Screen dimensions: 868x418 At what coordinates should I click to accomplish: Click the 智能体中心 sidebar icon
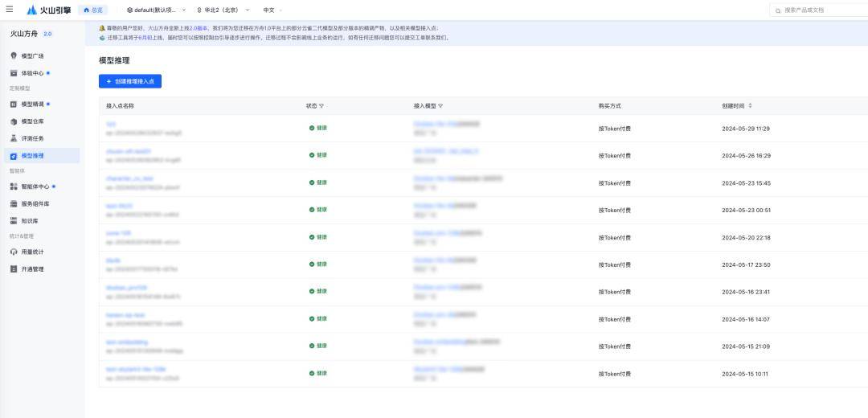tap(14, 186)
